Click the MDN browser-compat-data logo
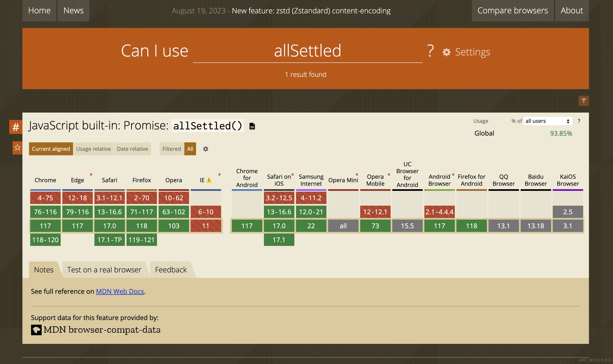 point(36,330)
